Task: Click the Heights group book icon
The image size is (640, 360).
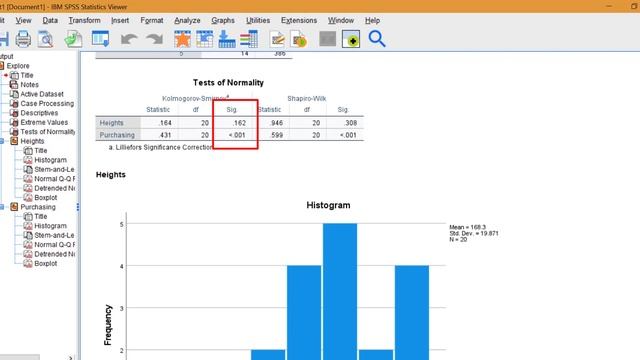Action: click(x=14, y=141)
